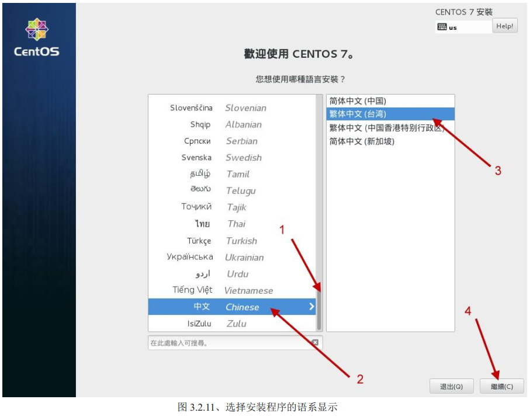Select Українська Ukrainian language row

pos(232,257)
